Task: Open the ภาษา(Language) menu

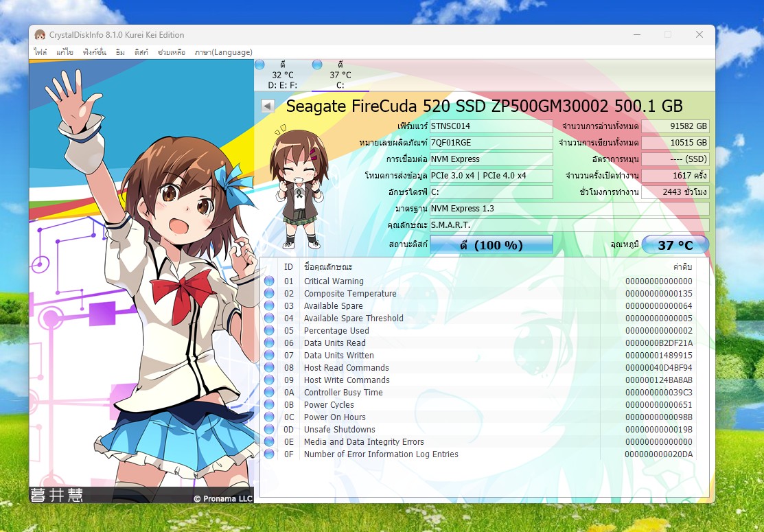Action: (223, 52)
